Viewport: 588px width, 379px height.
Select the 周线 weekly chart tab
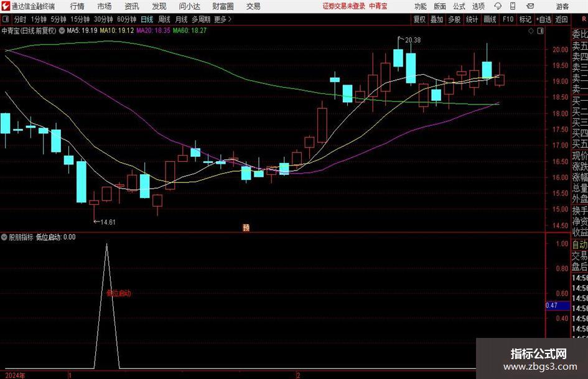(x=164, y=19)
